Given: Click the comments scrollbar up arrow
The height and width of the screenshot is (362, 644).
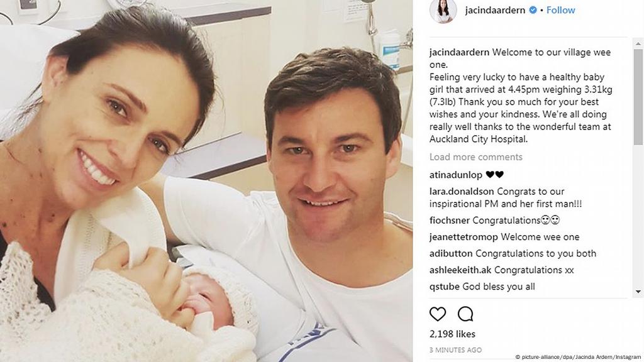Looking at the screenshot, I should pos(638,43).
